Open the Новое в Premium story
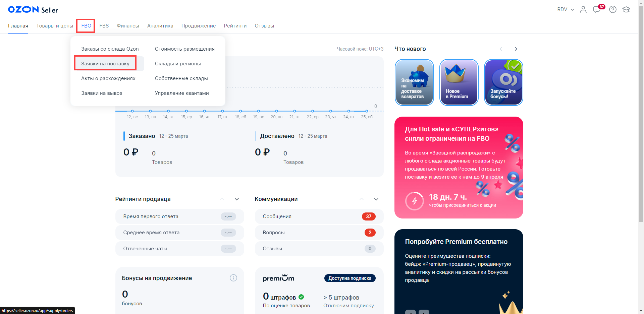Screen dimensions: 644x314 (x=459, y=82)
